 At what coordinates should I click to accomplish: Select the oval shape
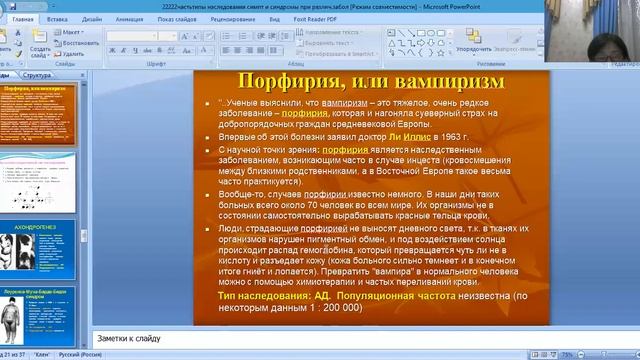[x=431, y=33]
